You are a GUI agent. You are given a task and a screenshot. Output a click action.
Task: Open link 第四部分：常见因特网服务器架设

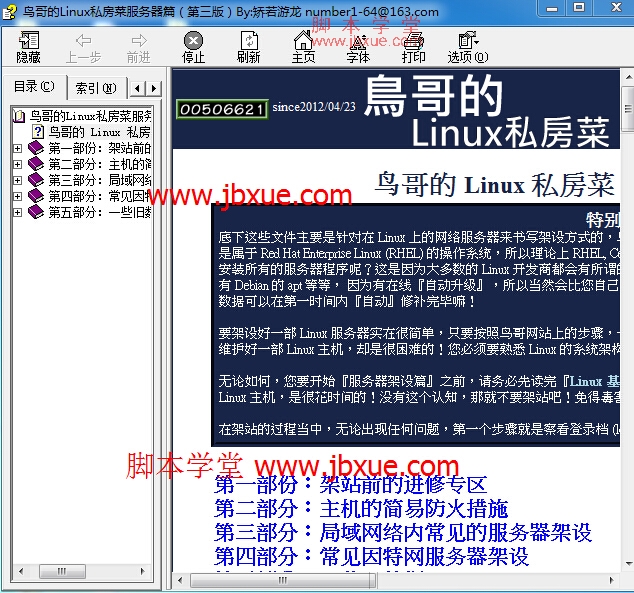(372, 556)
